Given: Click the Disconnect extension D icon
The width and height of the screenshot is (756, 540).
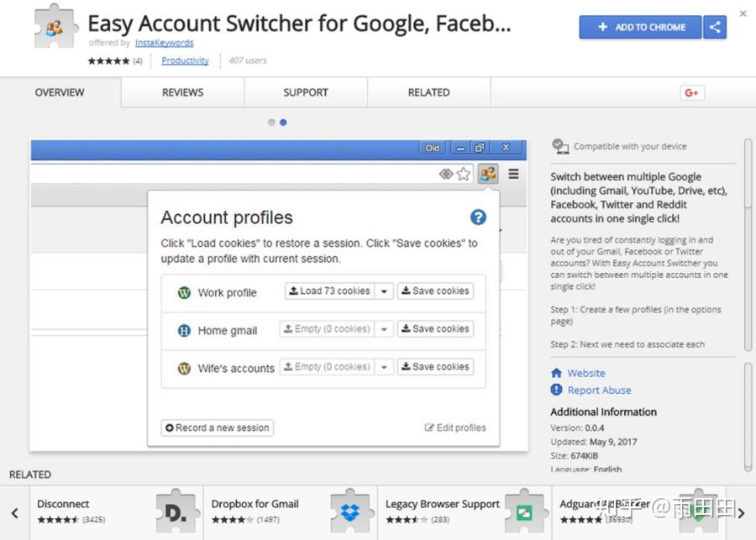Looking at the screenshot, I should click(x=176, y=511).
